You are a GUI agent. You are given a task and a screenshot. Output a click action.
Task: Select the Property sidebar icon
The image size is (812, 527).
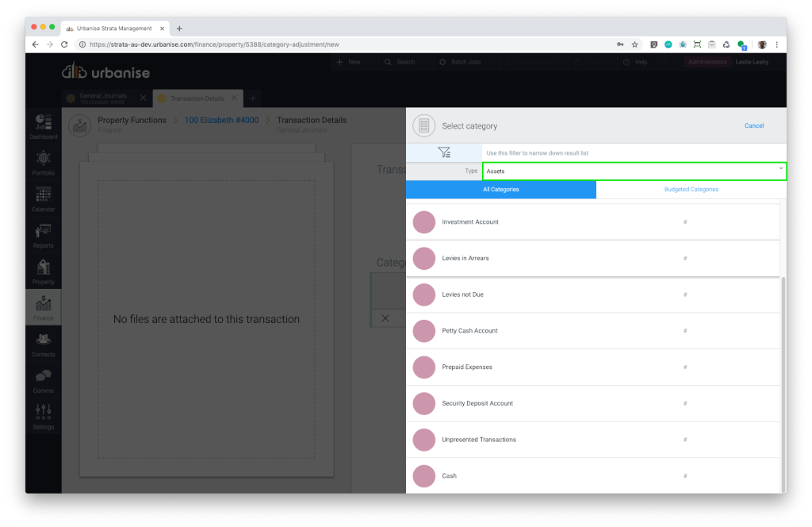point(44,271)
